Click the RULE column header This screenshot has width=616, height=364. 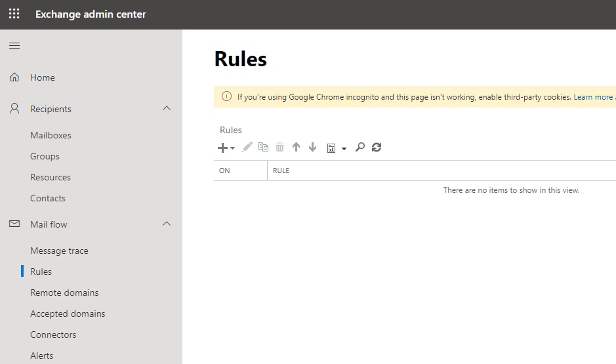(281, 171)
